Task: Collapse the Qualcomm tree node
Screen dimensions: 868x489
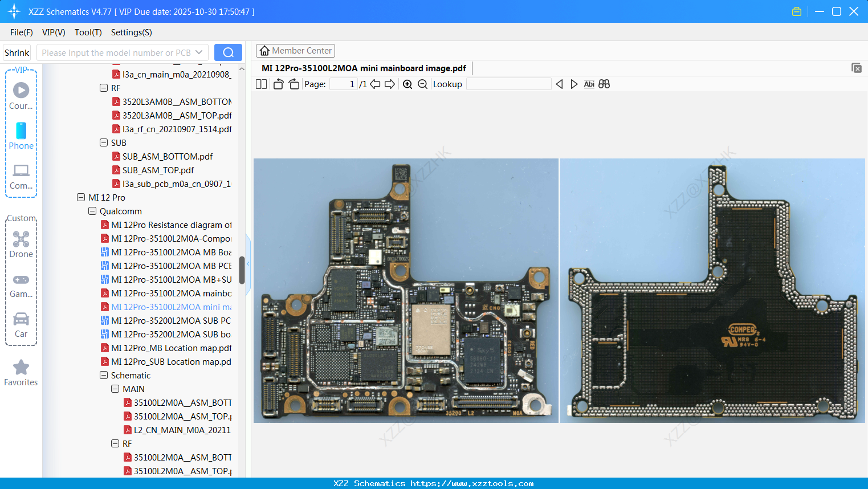Action: (x=92, y=211)
